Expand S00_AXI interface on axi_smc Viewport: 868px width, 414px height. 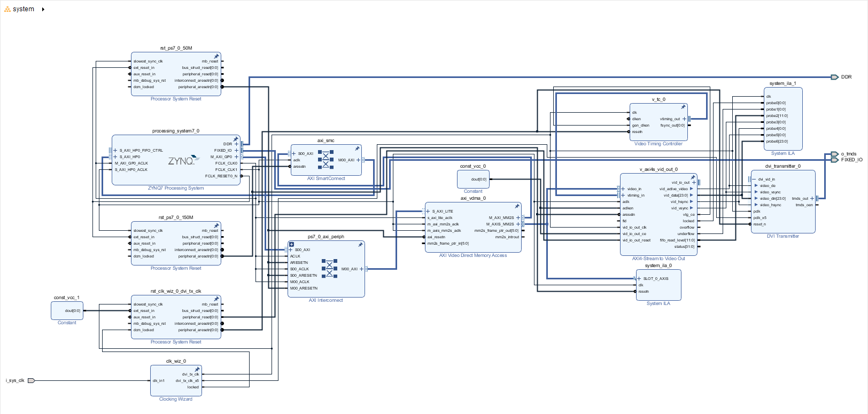[x=294, y=153]
